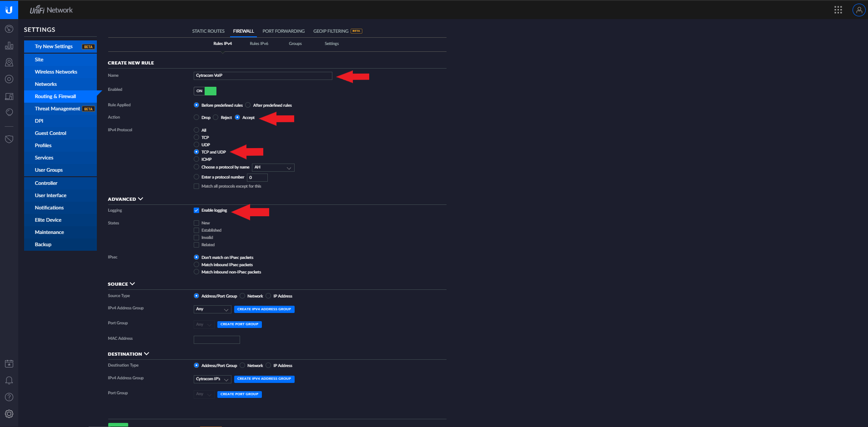Select Threat Management in the sidebar
Viewport: 868px width, 427px height.
tap(57, 108)
